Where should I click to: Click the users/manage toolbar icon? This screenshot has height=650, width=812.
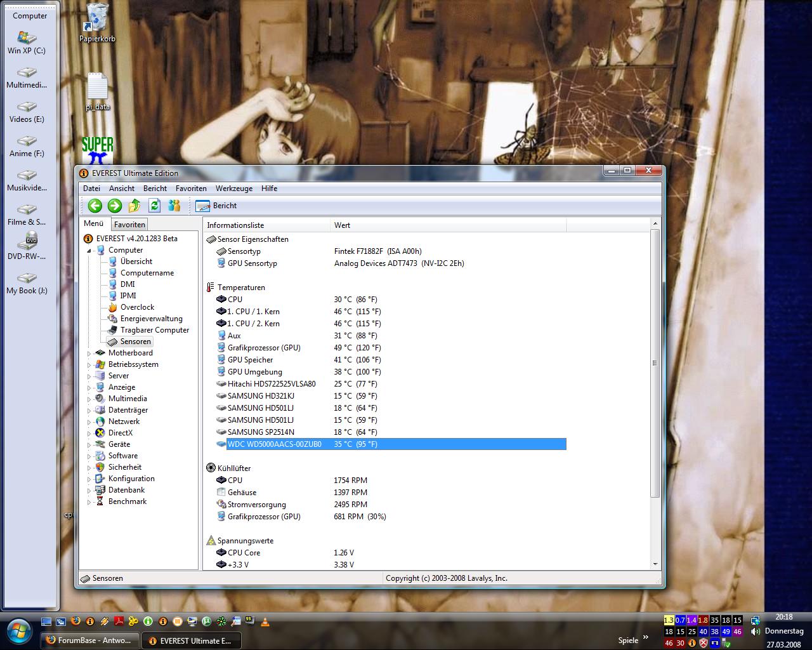[x=174, y=205]
